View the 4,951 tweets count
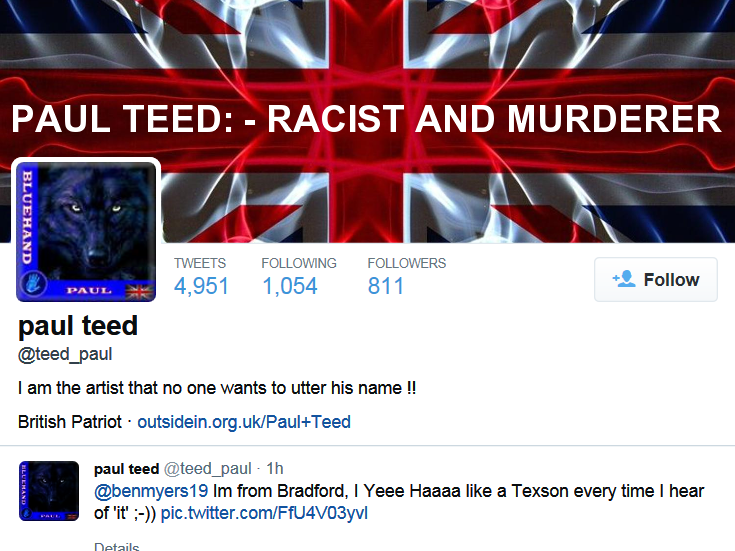 pos(201,286)
